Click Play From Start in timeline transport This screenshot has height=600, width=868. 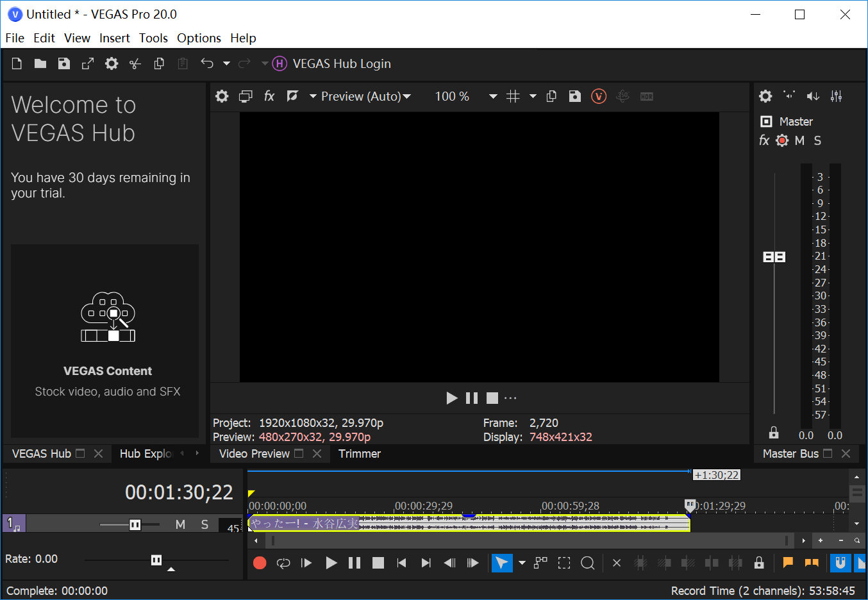pyautogui.click(x=307, y=563)
